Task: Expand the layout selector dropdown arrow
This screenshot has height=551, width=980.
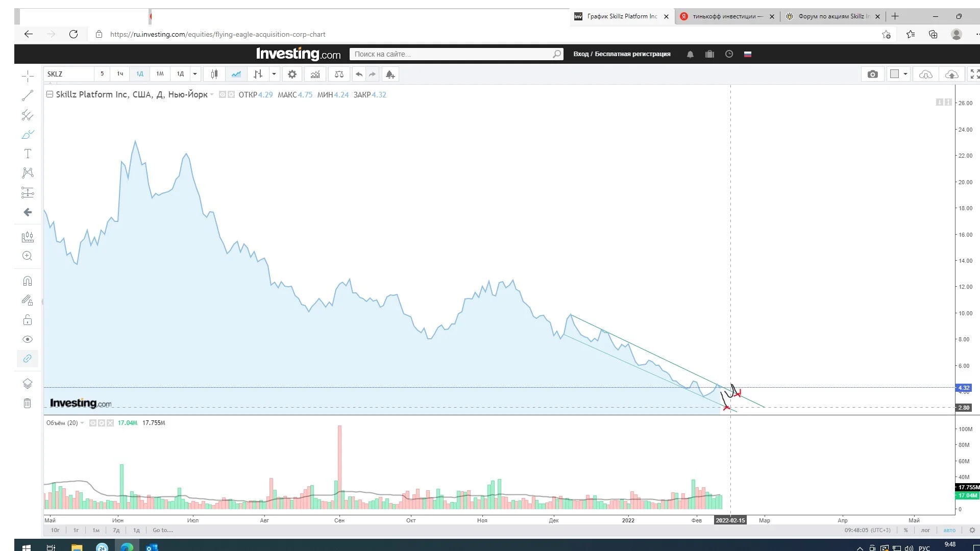Action: pos(905,74)
